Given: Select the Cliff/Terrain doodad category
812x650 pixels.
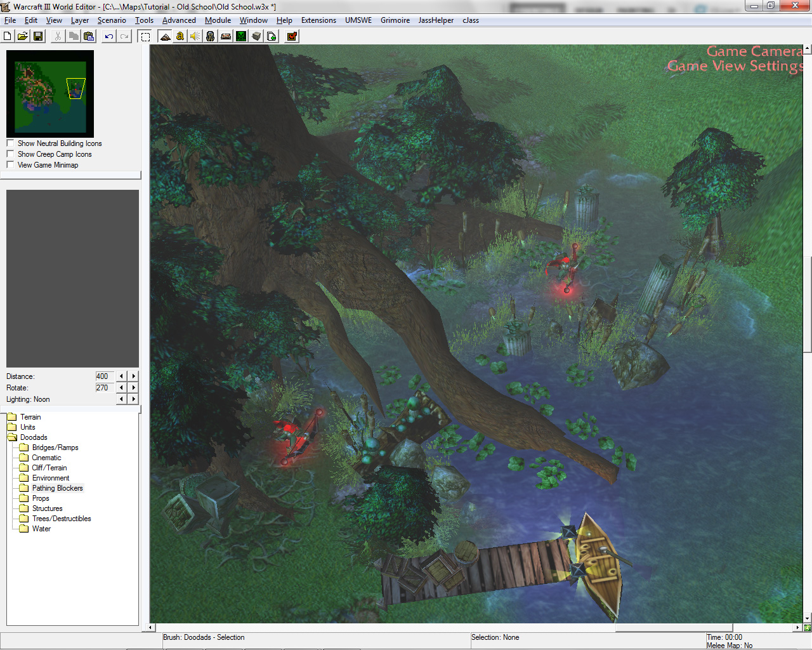Looking at the screenshot, I should click(x=49, y=468).
